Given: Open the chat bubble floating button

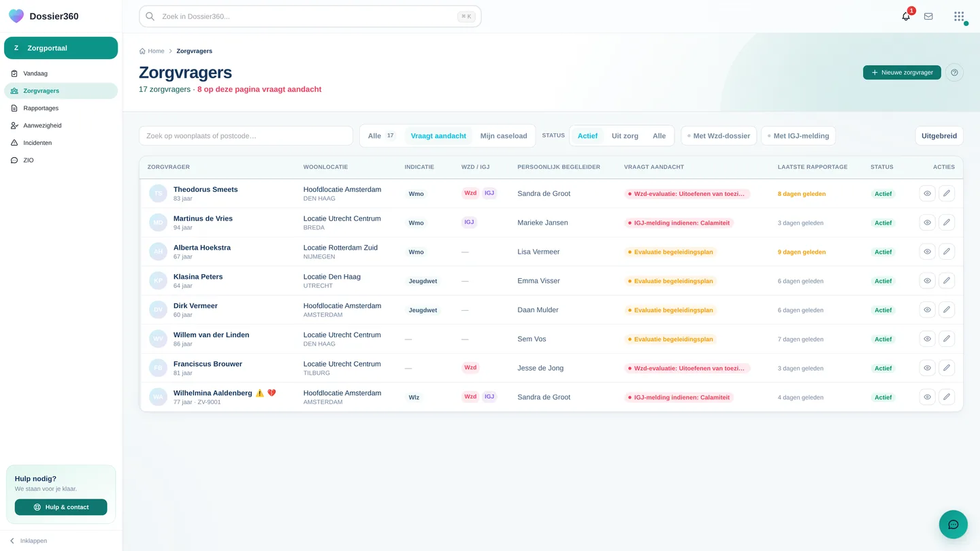Looking at the screenshot, I should coord(953,524).
